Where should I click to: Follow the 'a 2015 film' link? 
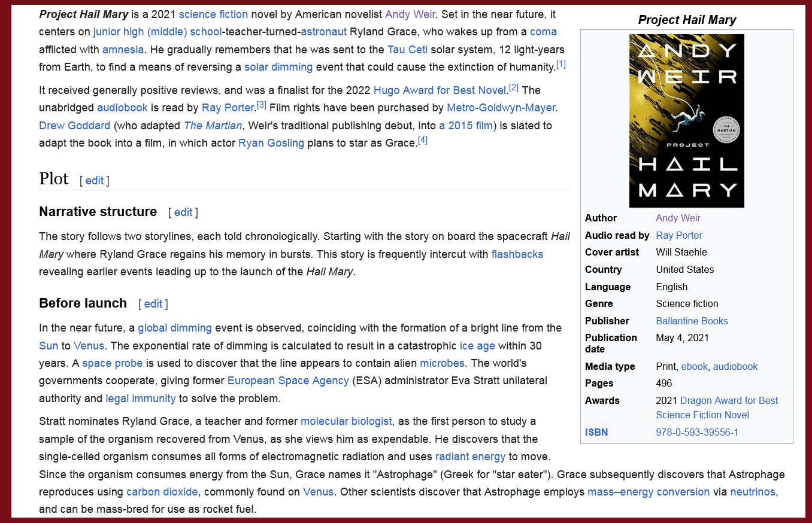point(466,126)
